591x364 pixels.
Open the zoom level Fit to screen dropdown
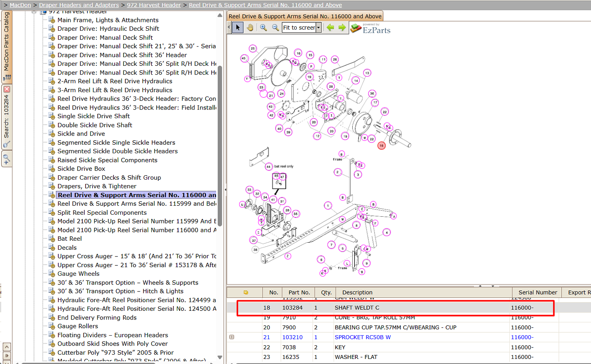(318, 28)
